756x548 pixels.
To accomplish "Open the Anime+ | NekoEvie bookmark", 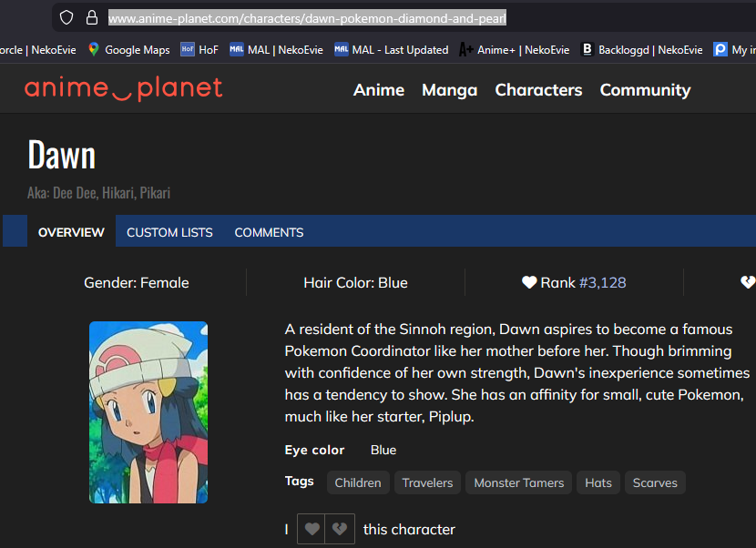I will [x=515, y=50].
